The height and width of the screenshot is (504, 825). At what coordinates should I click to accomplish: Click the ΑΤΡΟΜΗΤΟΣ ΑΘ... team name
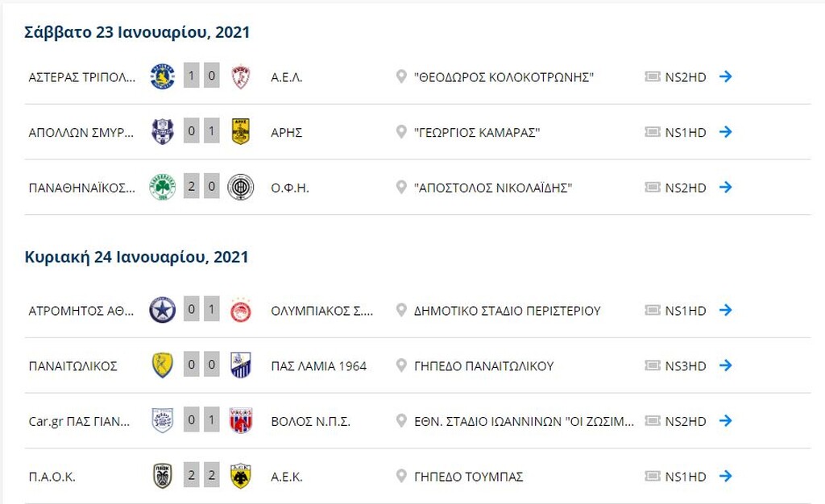click(81, 311)
